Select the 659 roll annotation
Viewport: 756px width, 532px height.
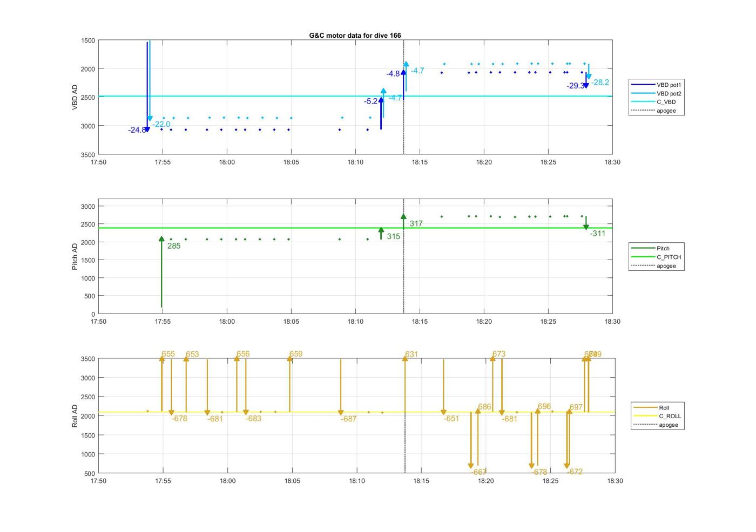coord(296,354)
